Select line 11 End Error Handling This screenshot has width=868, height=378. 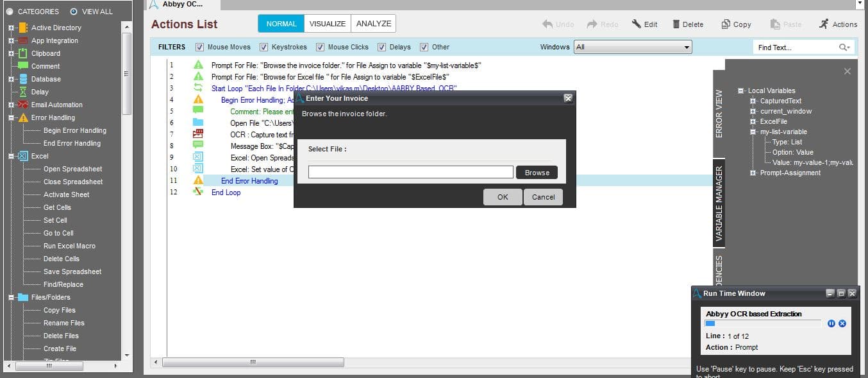coord(249,181)
